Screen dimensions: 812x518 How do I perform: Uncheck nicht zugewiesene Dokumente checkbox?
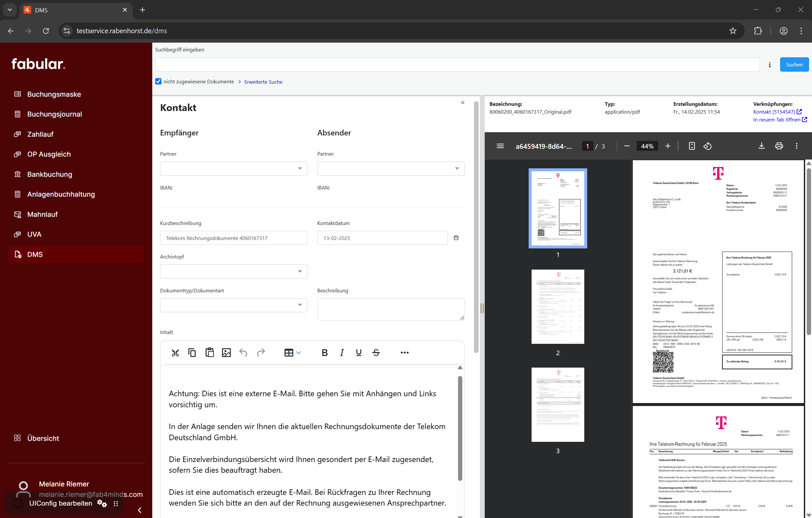coord(158,81)
